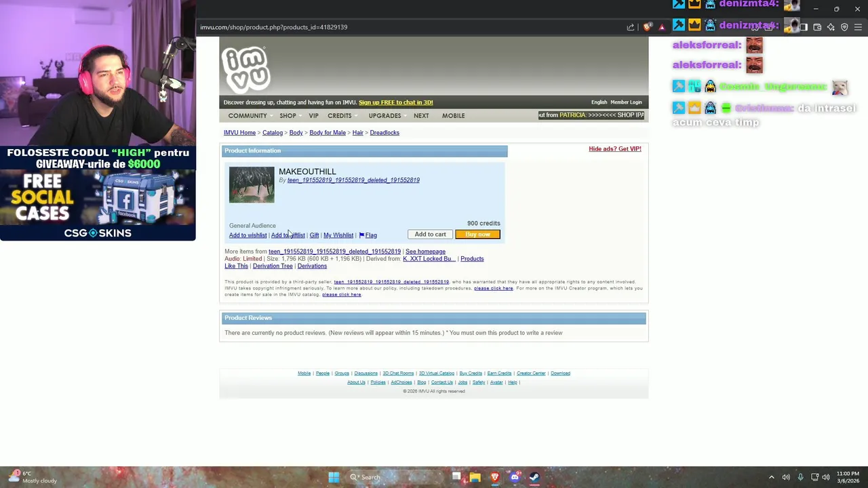Open File Explorer from the taskbar
868x488 pixels.
click(475, 477)
